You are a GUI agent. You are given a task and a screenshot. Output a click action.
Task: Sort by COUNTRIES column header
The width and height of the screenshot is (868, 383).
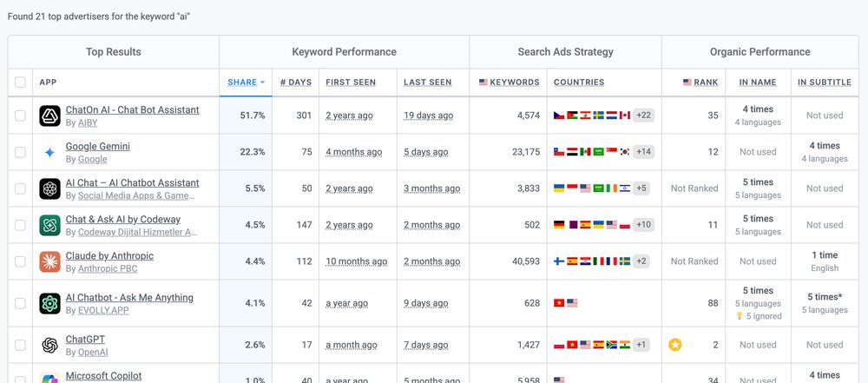tap(579, 82)
